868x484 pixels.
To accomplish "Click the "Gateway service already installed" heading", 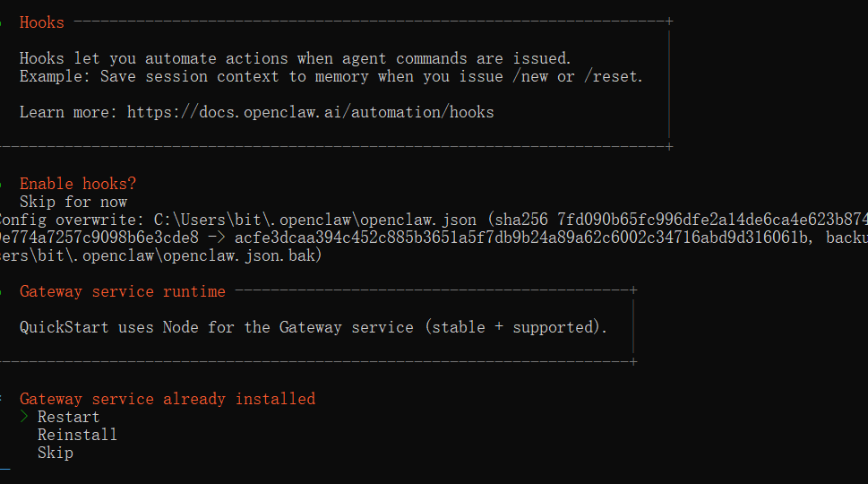I will [168, 399].
